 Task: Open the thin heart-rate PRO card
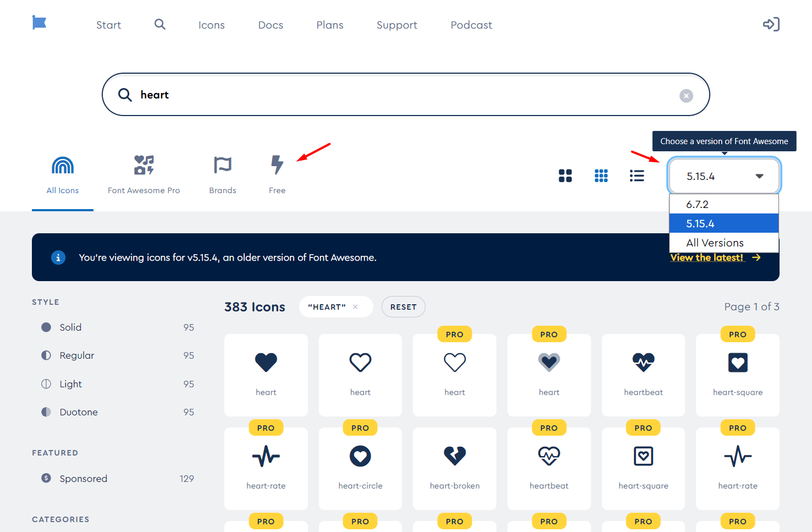pos(738,469)
